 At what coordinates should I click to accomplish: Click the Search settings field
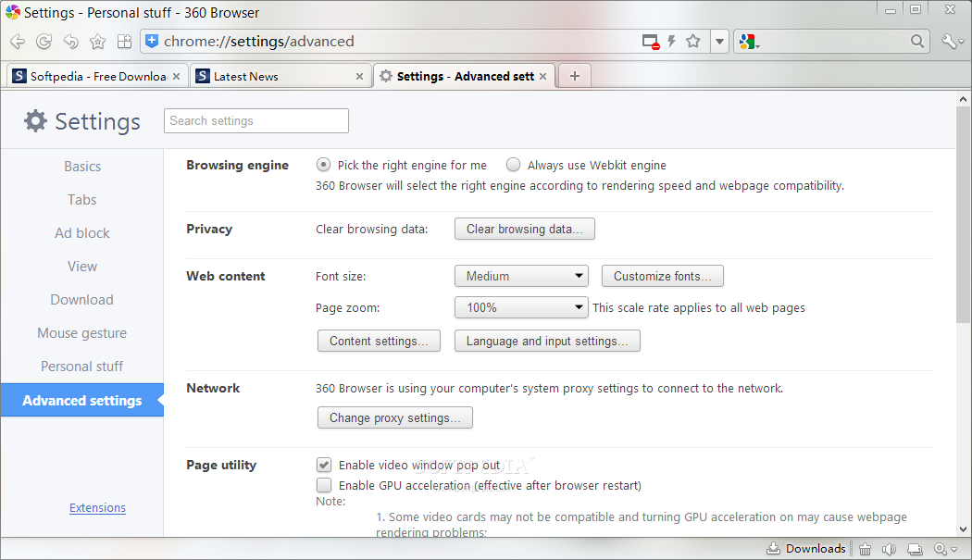point(256,121)
